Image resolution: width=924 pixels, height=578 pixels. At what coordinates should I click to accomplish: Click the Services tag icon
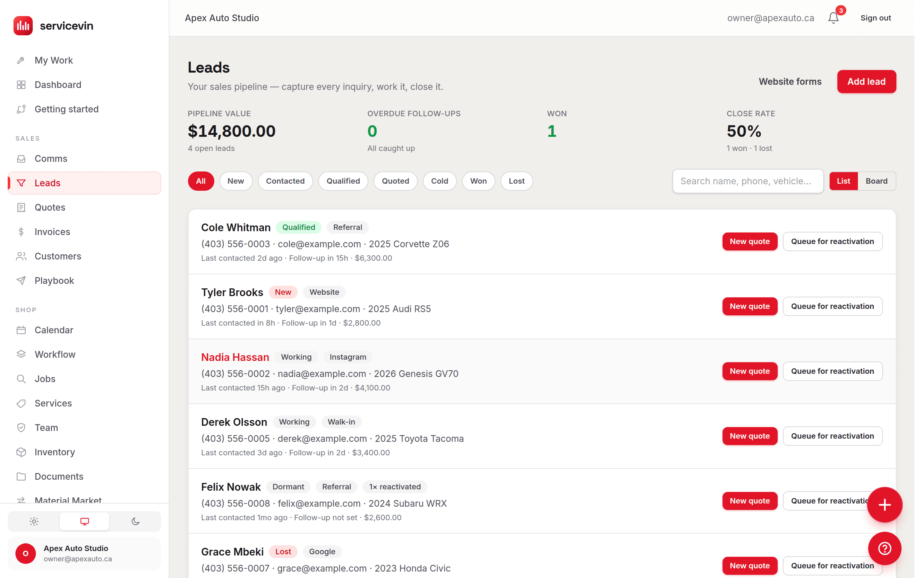(21, 404)
